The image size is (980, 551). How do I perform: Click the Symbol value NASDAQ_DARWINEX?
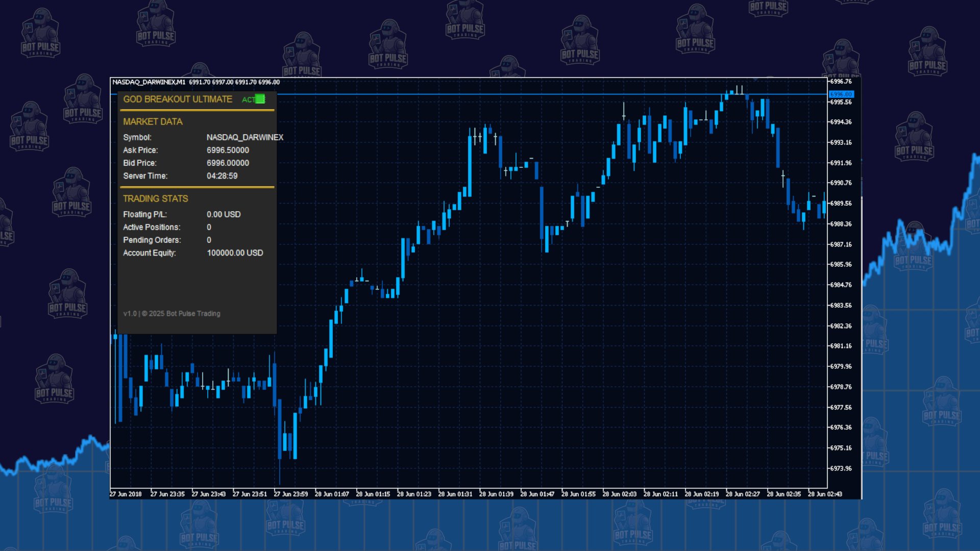tap(246, 137)
